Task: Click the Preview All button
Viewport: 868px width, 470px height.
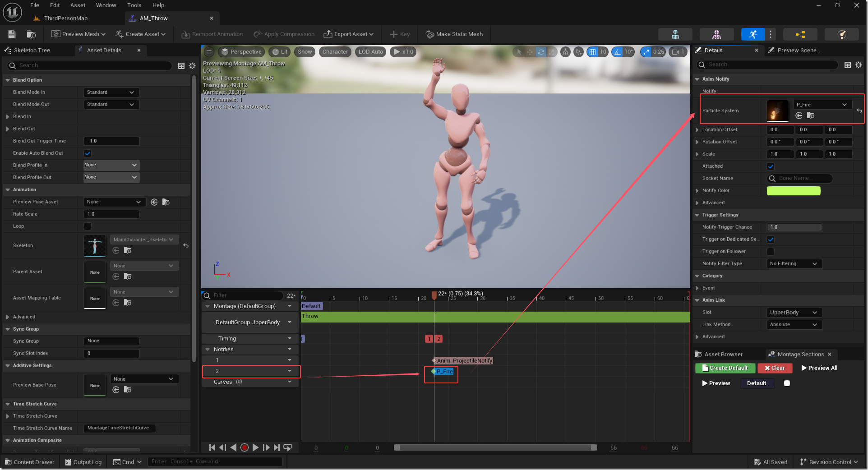Action: point(819,368)
